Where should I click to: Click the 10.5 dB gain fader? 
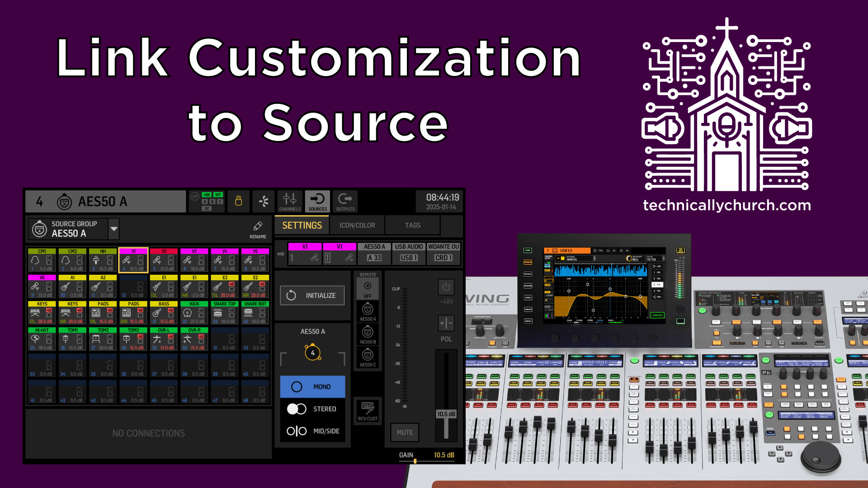(446, 415)
